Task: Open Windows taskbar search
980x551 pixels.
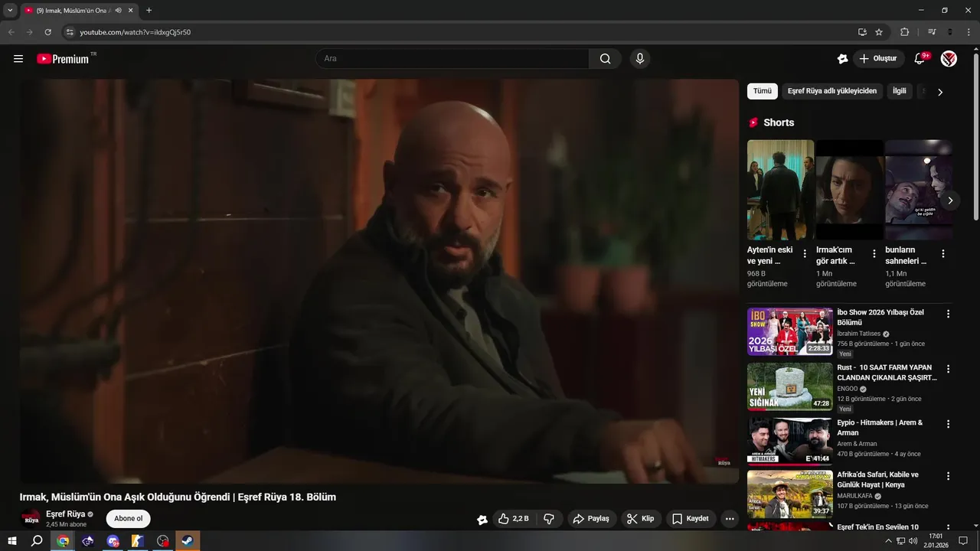Action: click(37, 541)
